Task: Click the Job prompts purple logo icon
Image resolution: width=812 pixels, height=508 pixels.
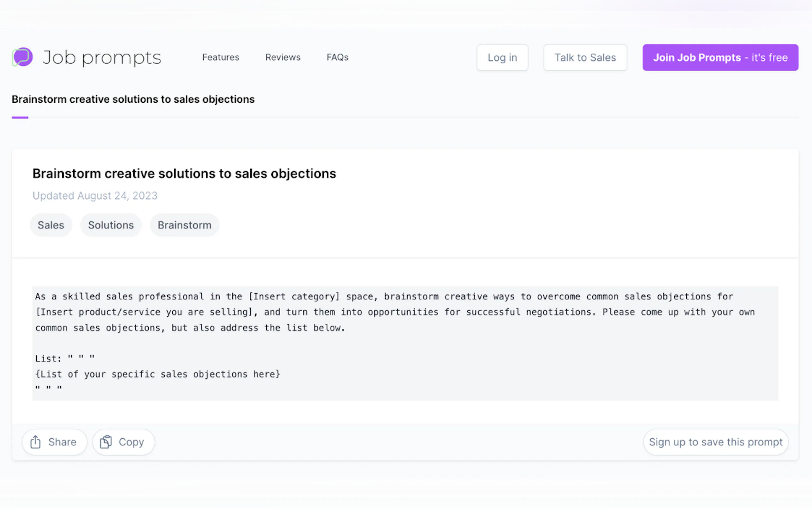Action: click(x=22, y=57)
